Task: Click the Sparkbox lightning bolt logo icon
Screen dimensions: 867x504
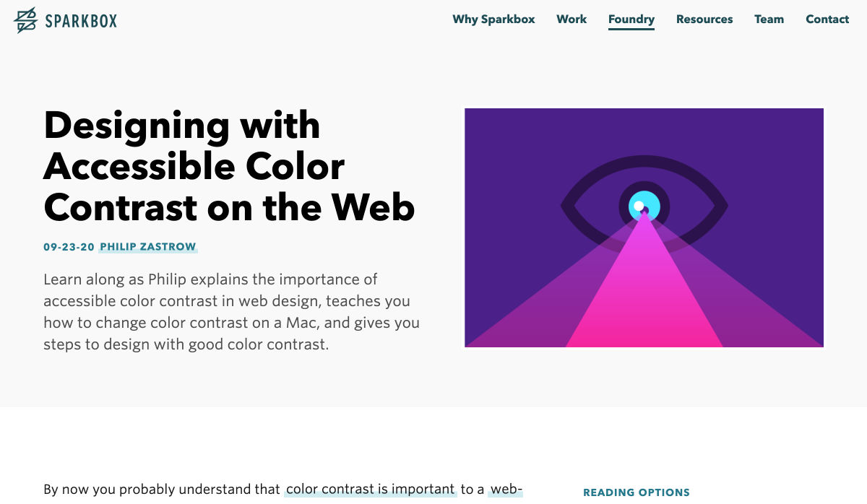Action: [25, 20]
